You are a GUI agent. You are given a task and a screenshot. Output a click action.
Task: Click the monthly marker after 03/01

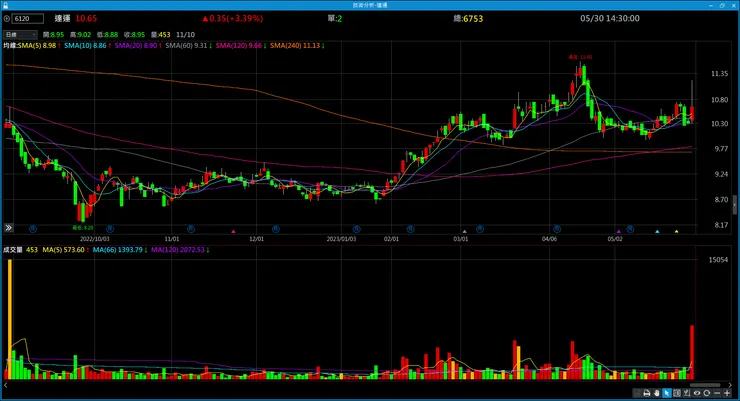479,229
